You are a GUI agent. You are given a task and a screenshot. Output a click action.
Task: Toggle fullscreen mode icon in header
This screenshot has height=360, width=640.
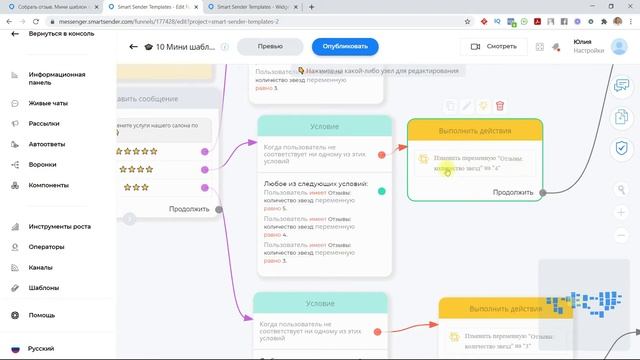[540, 47]
